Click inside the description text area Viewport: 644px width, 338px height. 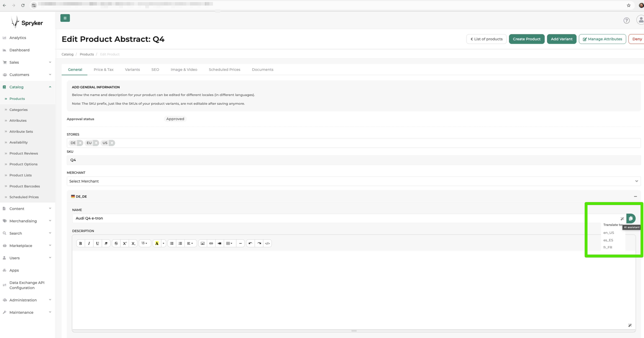[x=354, y=290]
